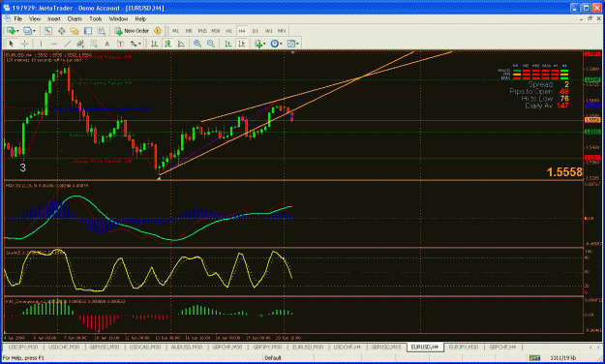Screen dimensions: 605x364
Task: Switch timeframe to M5
Action: tap(189, 31)
